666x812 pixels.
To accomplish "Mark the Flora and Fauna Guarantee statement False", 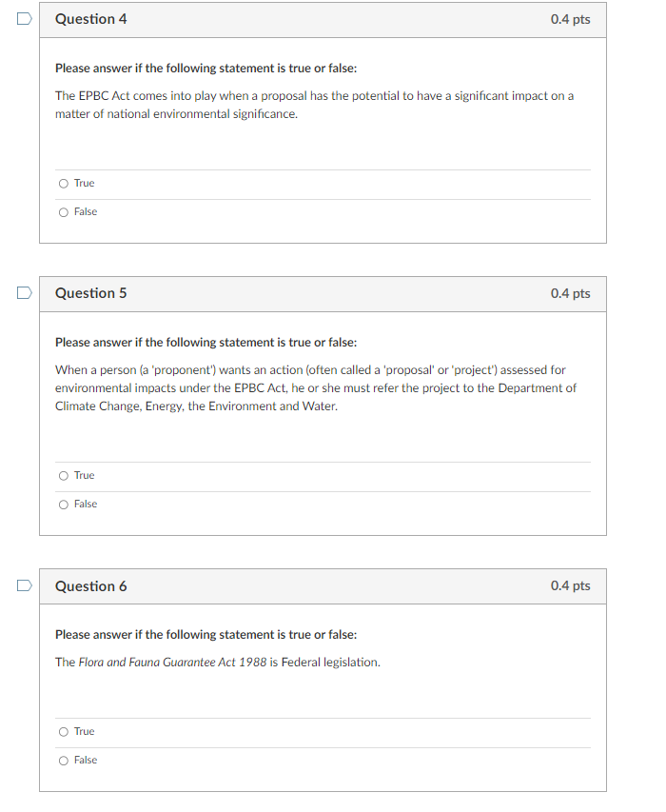I will click(63, 760).
